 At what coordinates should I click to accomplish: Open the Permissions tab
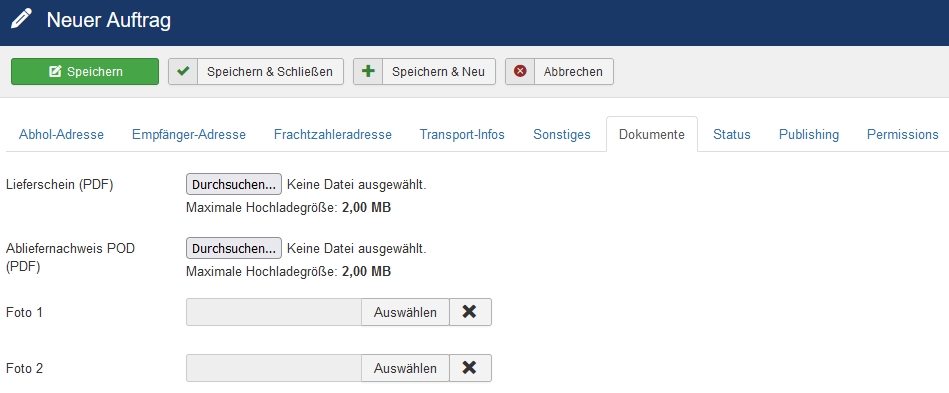pyautogui.click(x=902, y=134)
